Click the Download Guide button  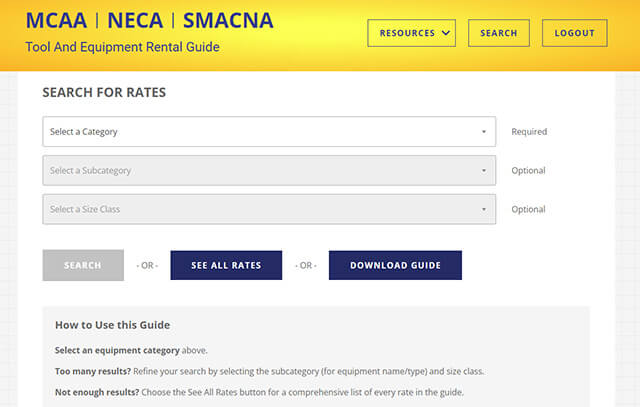395,266
